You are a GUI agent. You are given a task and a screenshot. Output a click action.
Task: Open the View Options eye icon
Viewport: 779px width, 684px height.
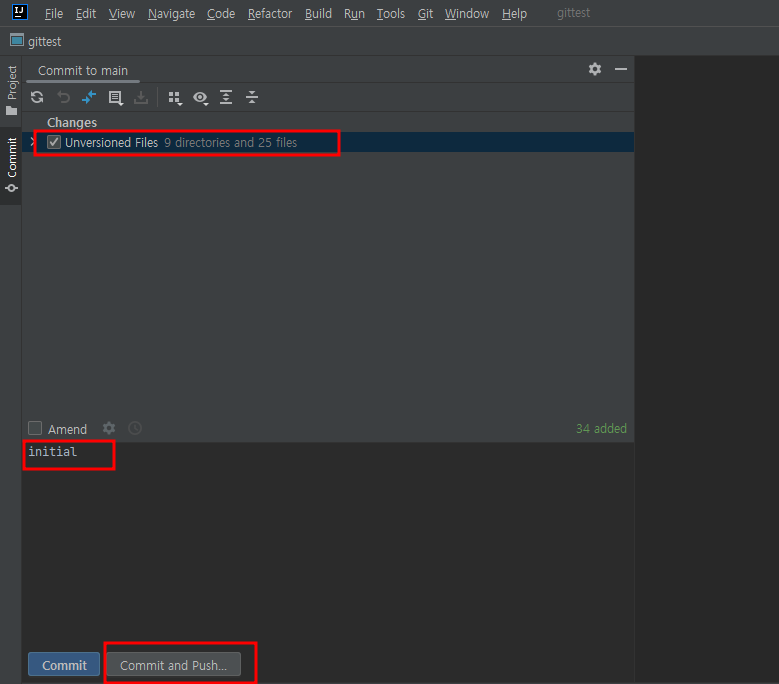(x=201, y=98)
